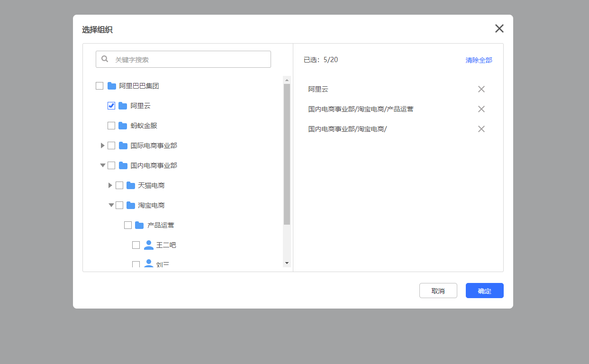Image resolution: width=589 pixels, height=364 pixels.
Task: Check the 阿里巴巴集团 checkbox
Action: (x=100, y=86)
